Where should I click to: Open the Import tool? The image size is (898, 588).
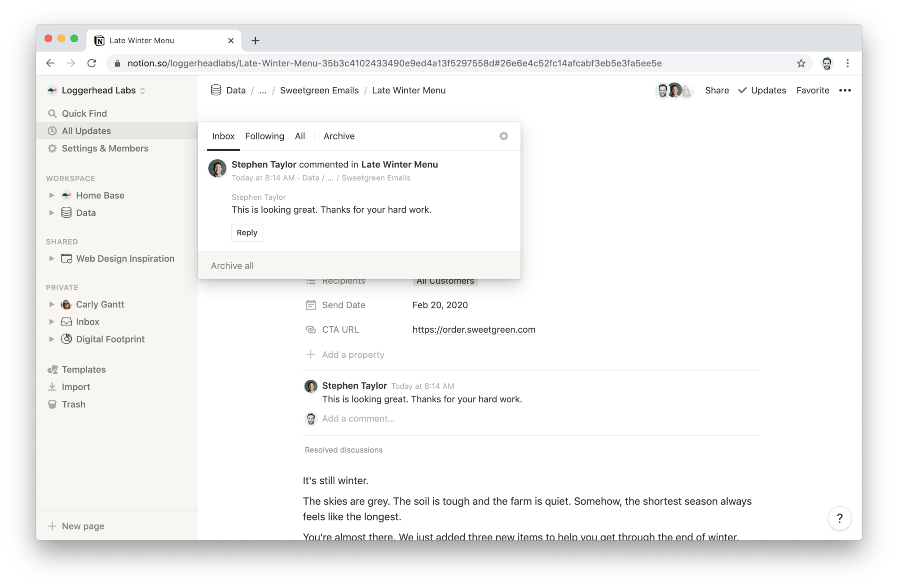(75, 386)
